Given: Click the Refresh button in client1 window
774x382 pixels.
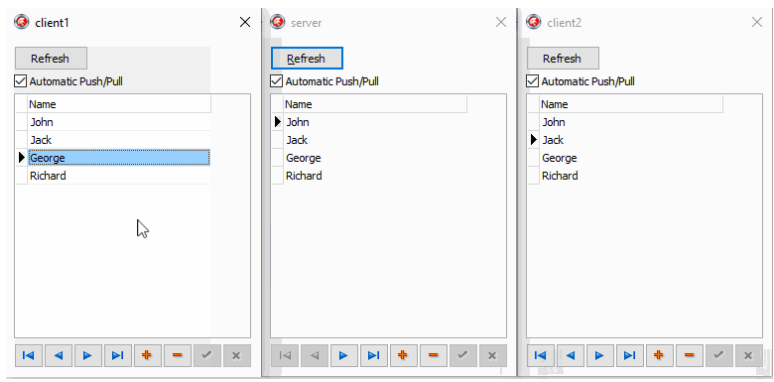Looking at the screenshot, I should (x=51, y=58).
